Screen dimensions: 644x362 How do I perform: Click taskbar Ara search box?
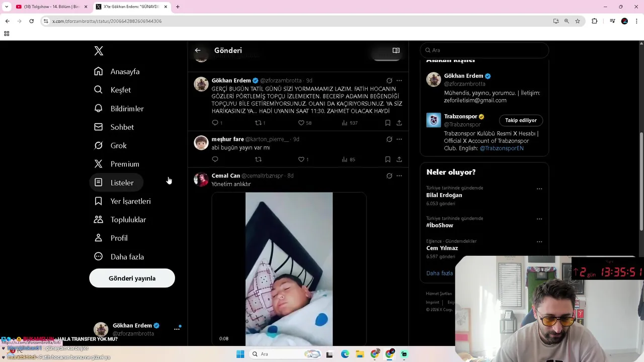(x=285, y=354)
